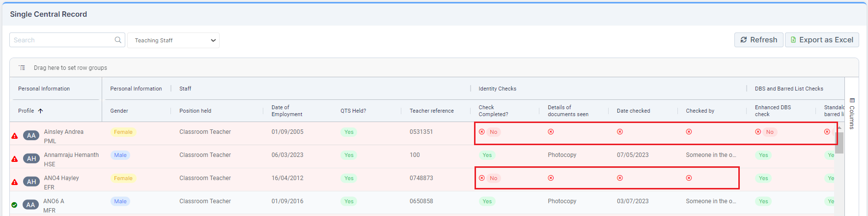Image resolution: width=868 pixels, height=216 pixels.
Task: Click green check icon for AN06 A
Action: pyautogui.click(x=14, y=205)
